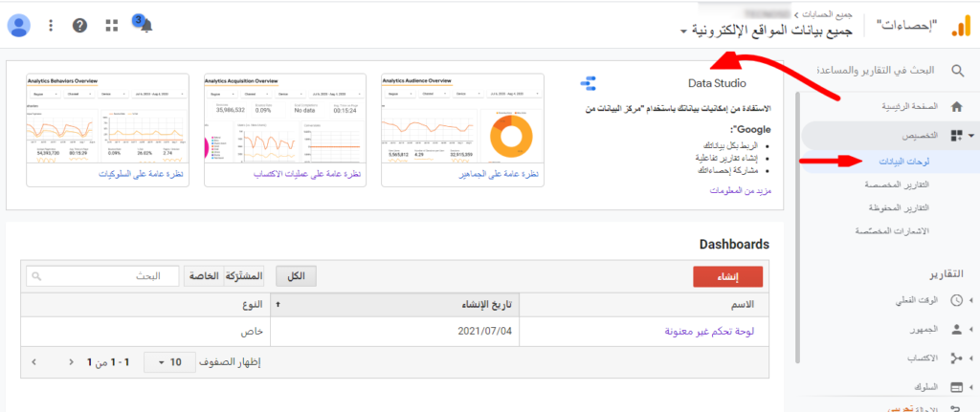Click the search magnifier in sidebar

[x=957, y=70]
